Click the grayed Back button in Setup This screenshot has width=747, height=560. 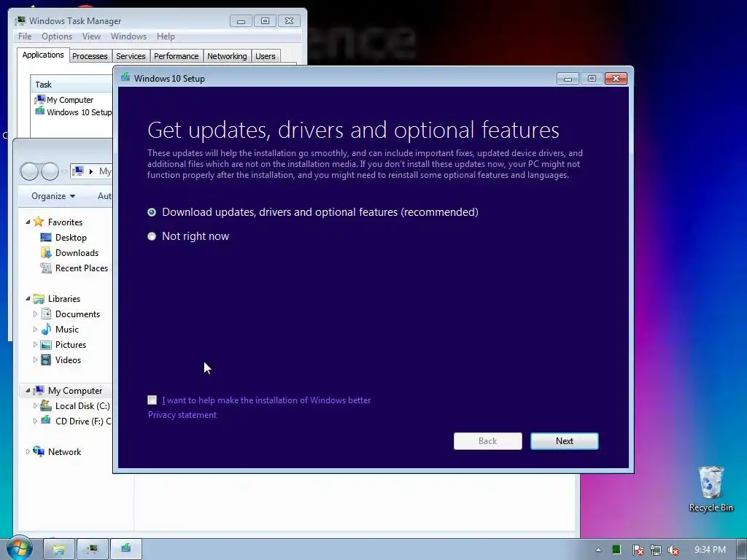(488, 441)
